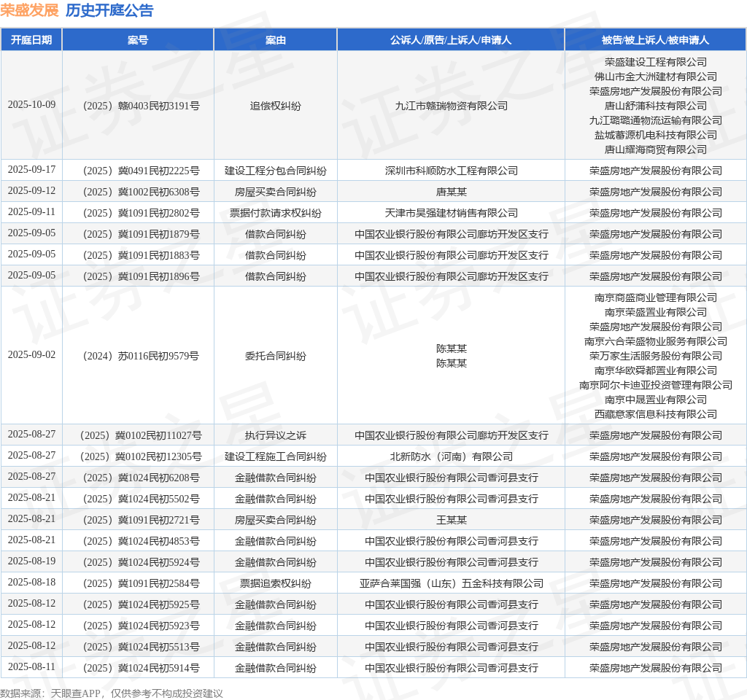Click defendant 荣盛建设工程有限公司
This screenshot has width=747, height=700.
pos(656,62)
